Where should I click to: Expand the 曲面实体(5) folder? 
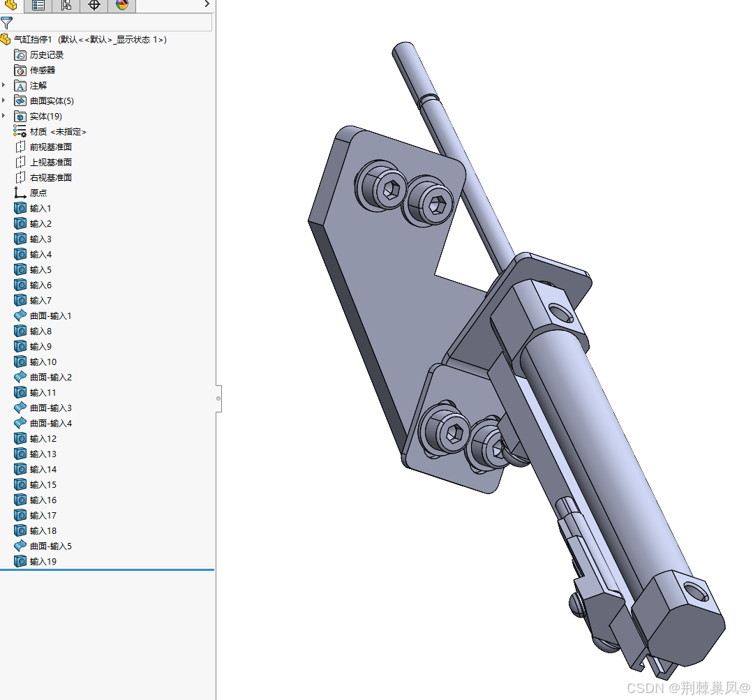[4, 100]
